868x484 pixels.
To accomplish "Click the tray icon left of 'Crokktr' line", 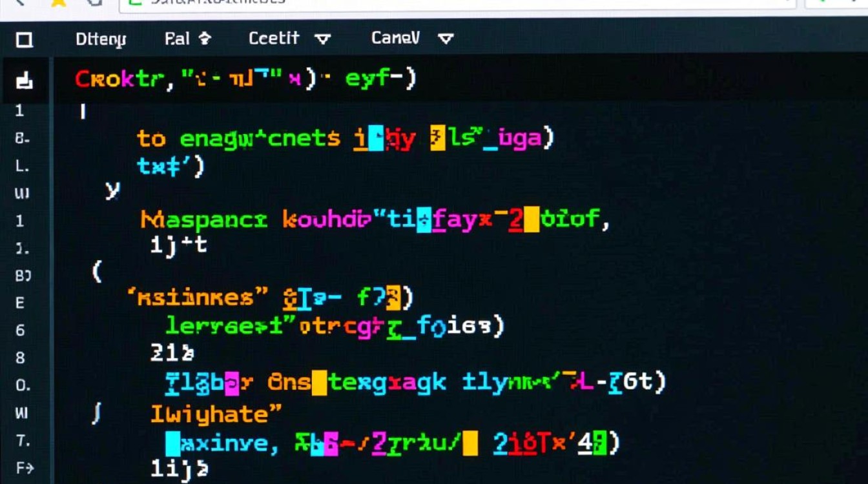I will click(x=25, y=80).
